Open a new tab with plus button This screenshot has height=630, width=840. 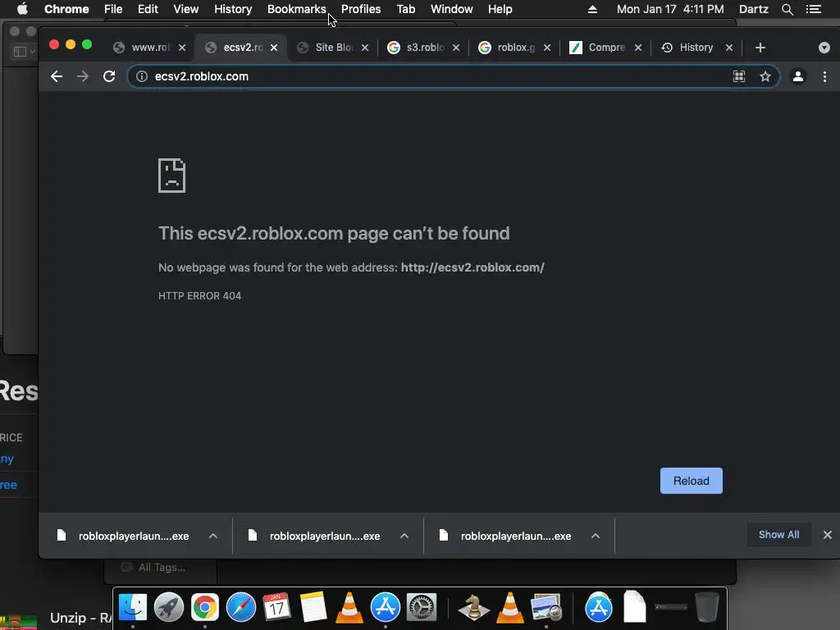pos(760,48)
